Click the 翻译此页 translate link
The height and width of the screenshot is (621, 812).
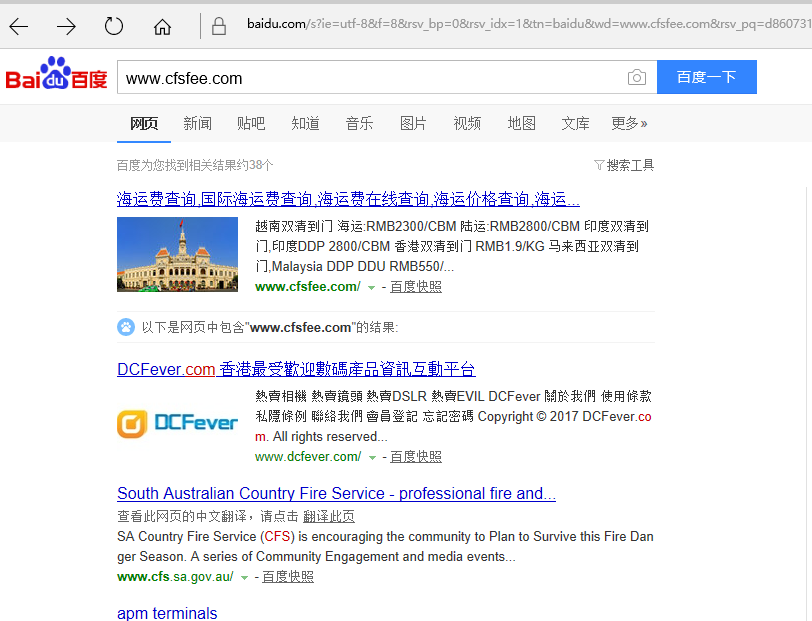coord(329,516)
